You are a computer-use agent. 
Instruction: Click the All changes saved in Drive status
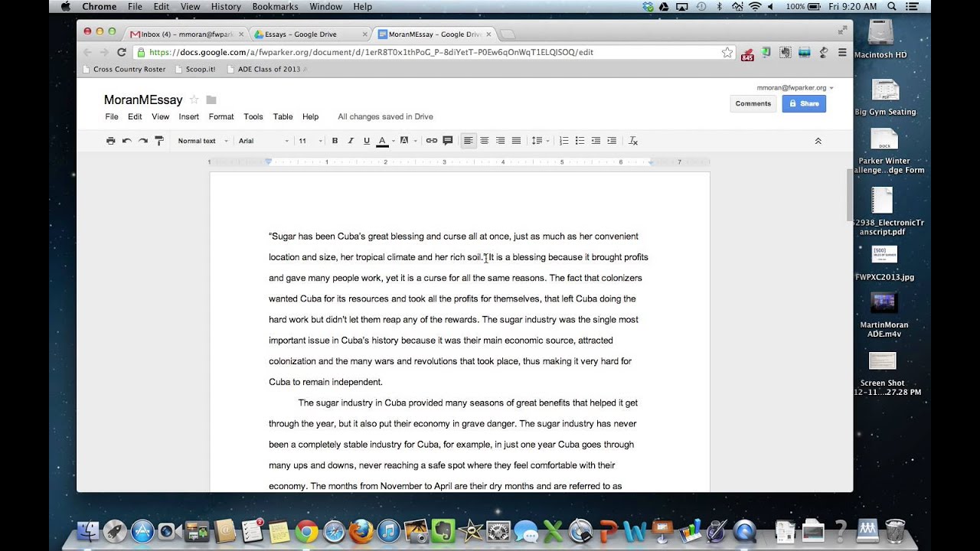tap(385, 117)
